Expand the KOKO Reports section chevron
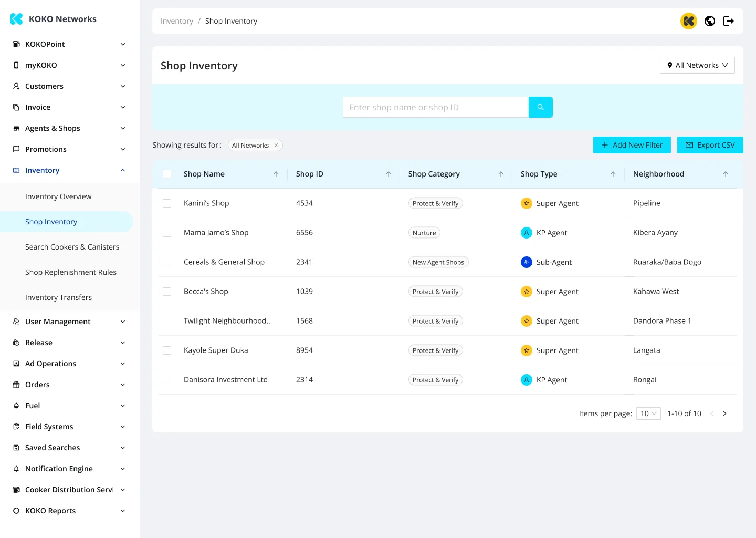The image size is (756, 538). (123, 511)
